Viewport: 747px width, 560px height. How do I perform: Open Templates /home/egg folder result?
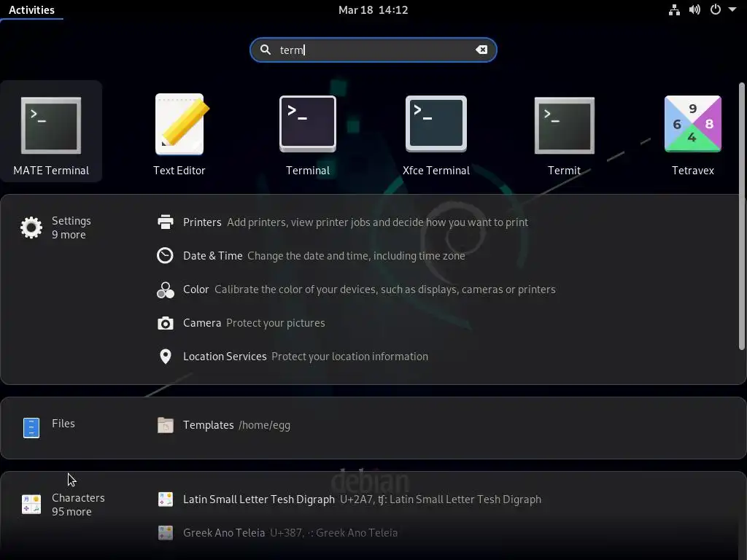tap(224, 425)
